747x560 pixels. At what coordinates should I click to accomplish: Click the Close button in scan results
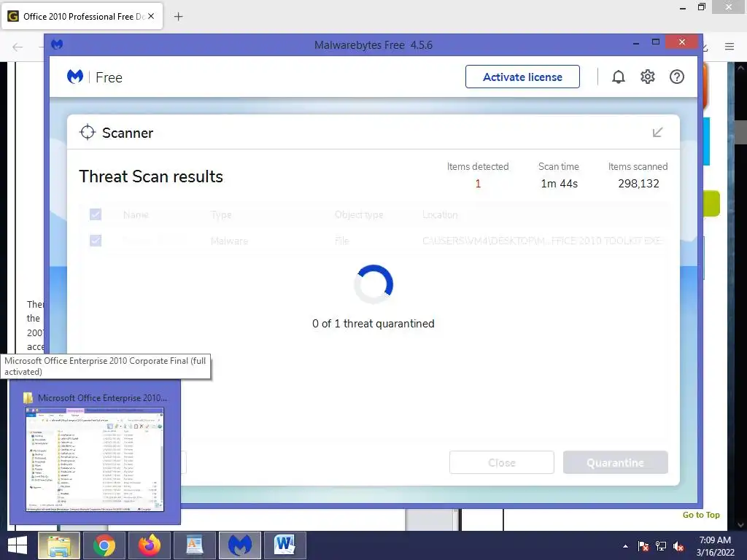point(502,462)
